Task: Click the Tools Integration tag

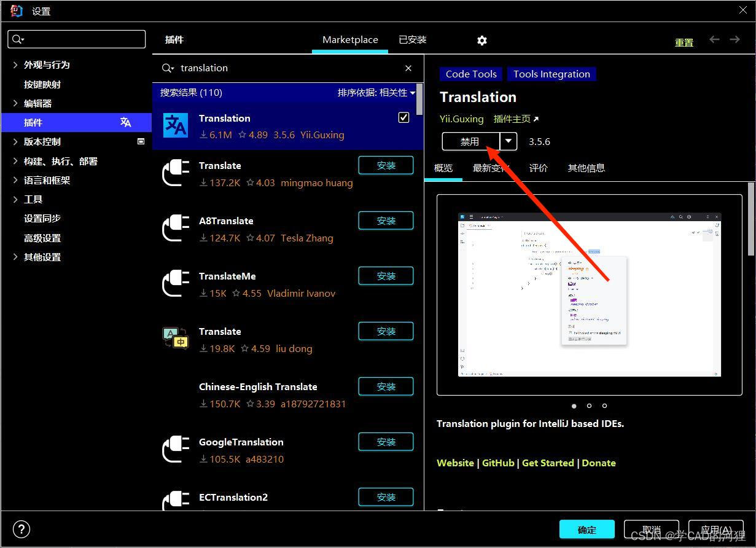Action: (x=551, y=74)
